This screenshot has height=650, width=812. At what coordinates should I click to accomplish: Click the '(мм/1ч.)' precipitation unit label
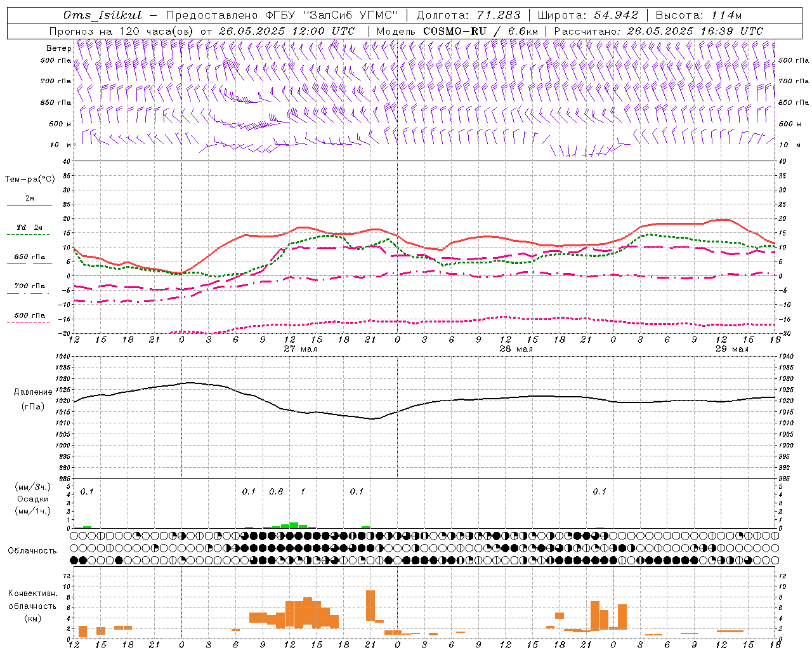pyautogui.click(x=33, y=511)
